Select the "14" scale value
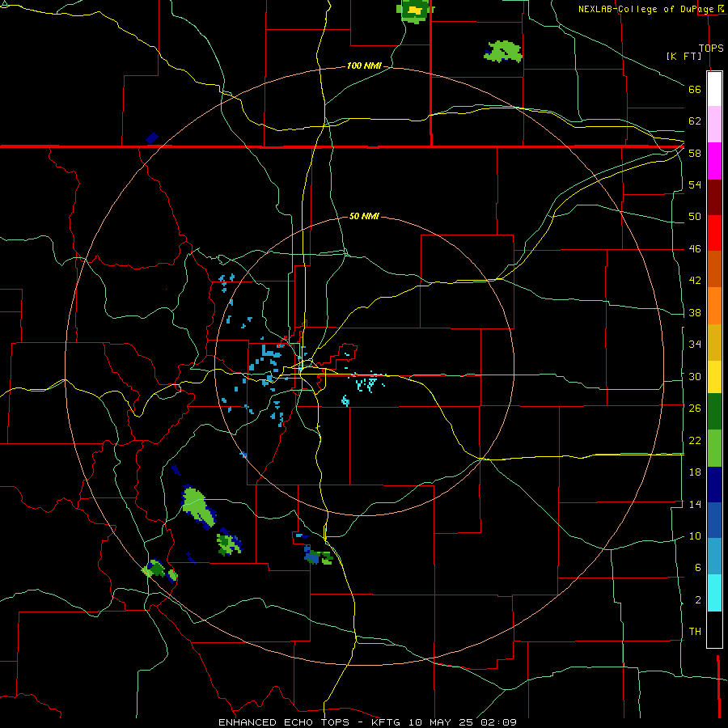 coord(695,504)
